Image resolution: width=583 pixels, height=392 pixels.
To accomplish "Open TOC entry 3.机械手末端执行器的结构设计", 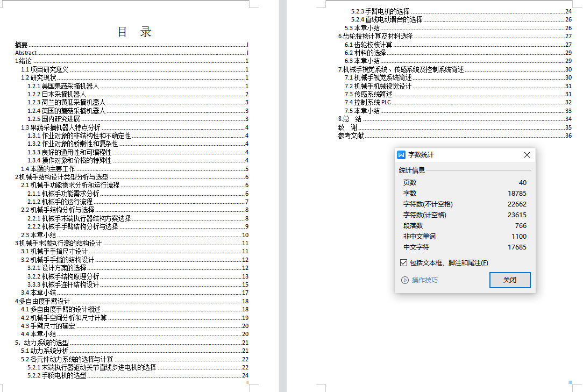I will click(132, 243).
